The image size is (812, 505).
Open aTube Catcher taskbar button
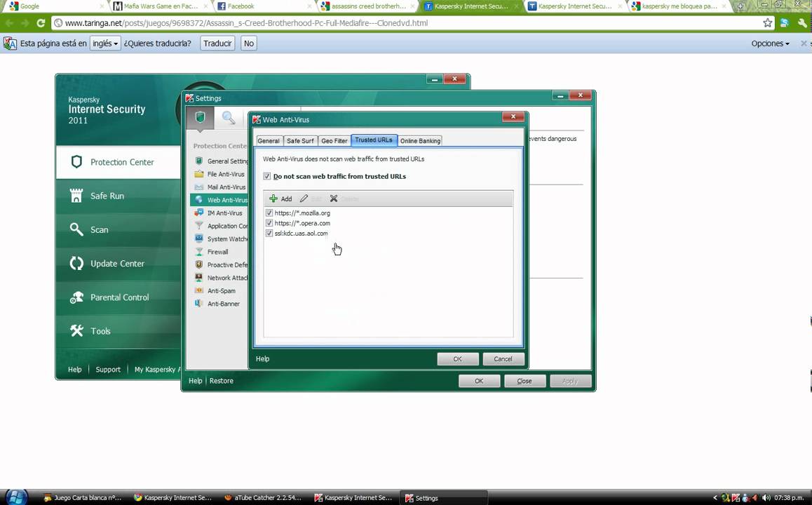tap(263, 498)
